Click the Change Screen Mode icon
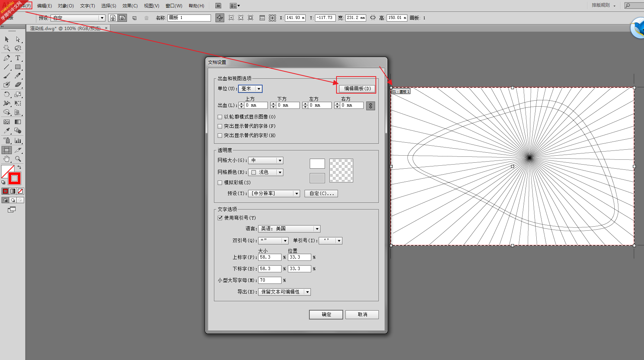This screenshot has width=644, height=360. coord(12,210)
